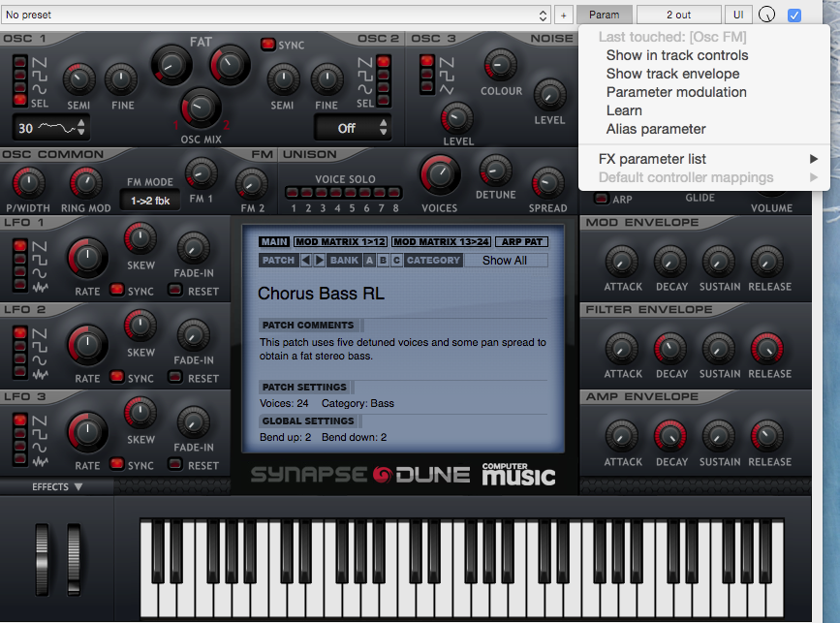This screenshot has width=840, height=623.
Task: Switch to the MOD MATRIX 13>24 tab
Action: (x=442, y=242)
